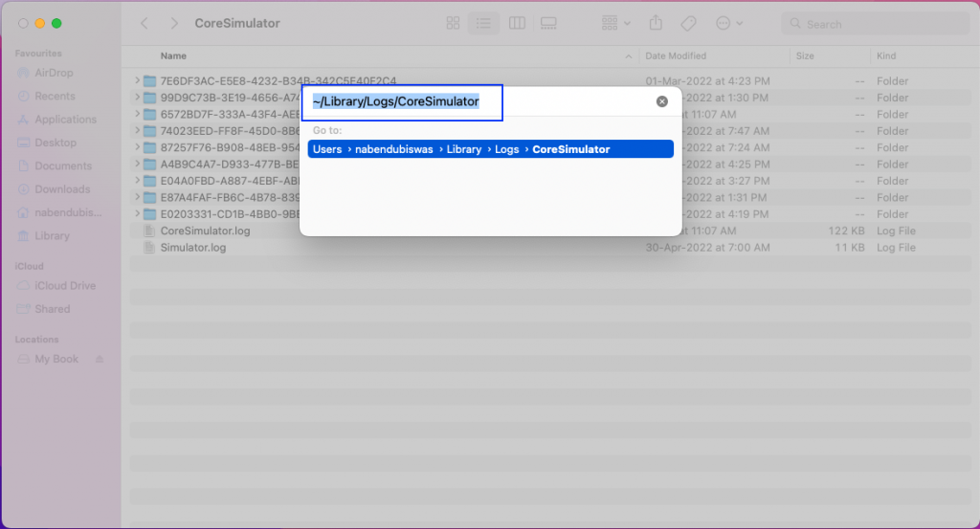Viewport: 980px width, 529px height.
Task: Expand the 7E6DF3AC folder
Action: [x=137, y=81]
